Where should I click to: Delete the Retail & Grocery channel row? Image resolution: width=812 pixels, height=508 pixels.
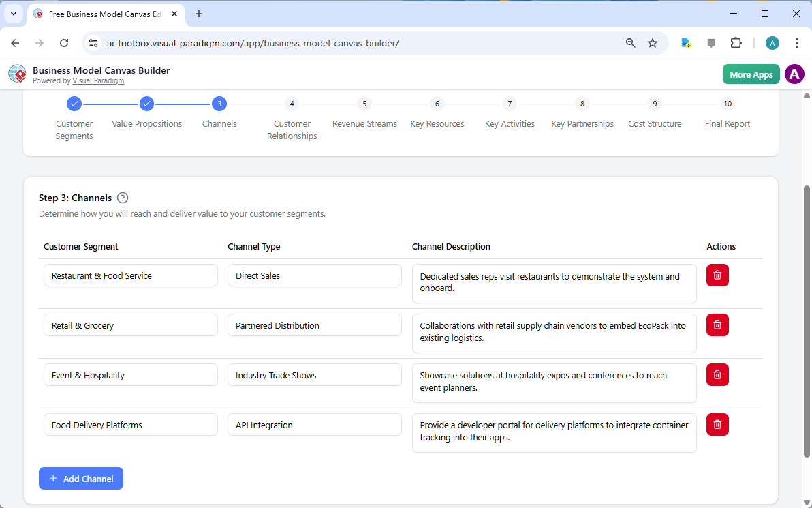coord(717,325)
